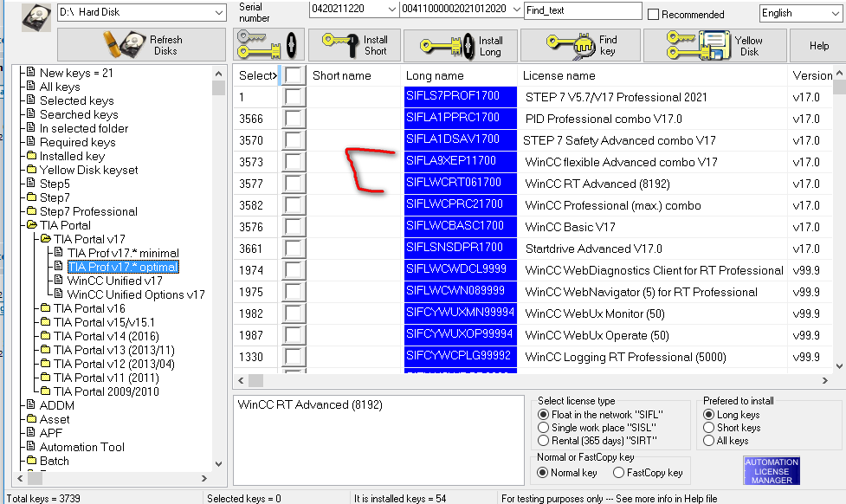
Task: Click the Find_text input field
Action: pyautogui.click(x=583, y=10)
